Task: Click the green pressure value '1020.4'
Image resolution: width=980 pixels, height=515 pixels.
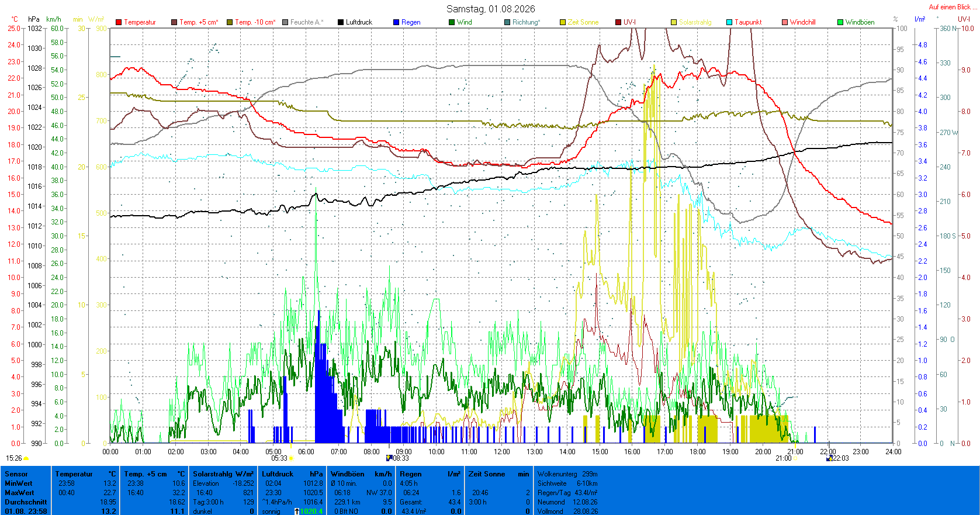Action: pyautogui.click(x=311, y=511)
